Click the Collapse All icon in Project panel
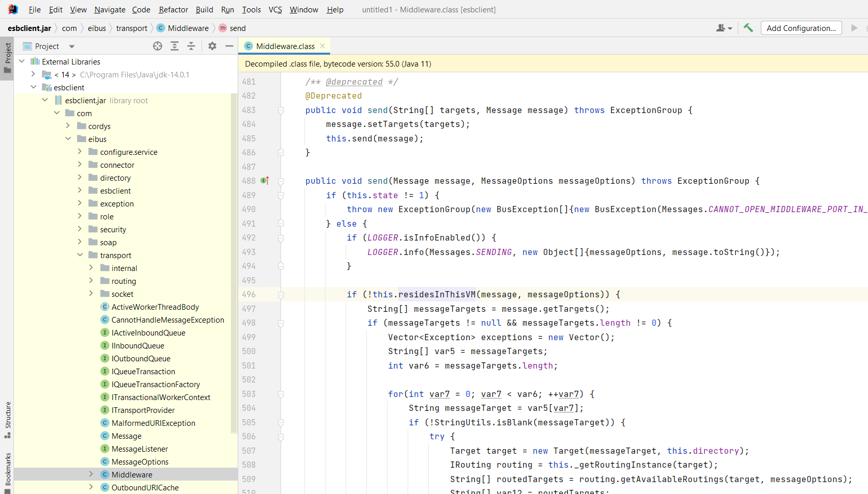The width and height of the screenshot is (868, 494). click(x=191, y=46)
